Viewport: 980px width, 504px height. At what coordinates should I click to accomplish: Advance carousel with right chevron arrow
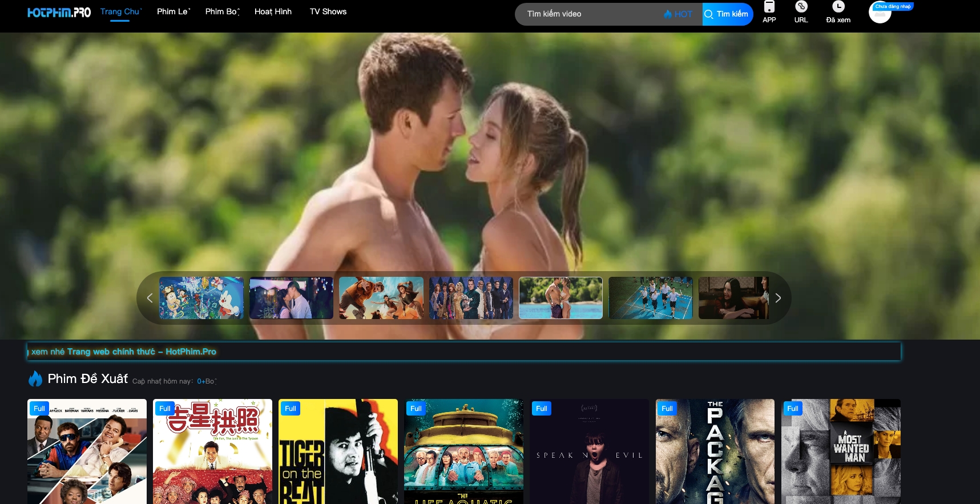tap(778, 298)
